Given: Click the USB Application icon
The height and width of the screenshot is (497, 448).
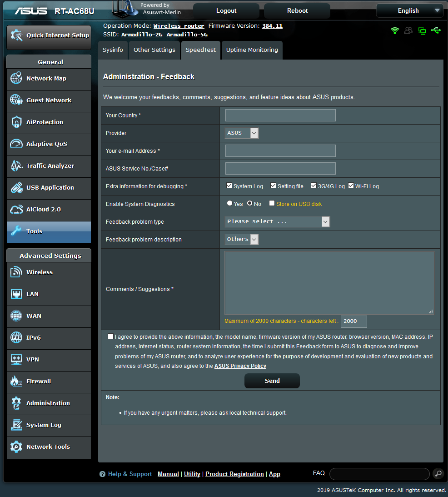Looking at the screenshot, I should tap(16, 188).
